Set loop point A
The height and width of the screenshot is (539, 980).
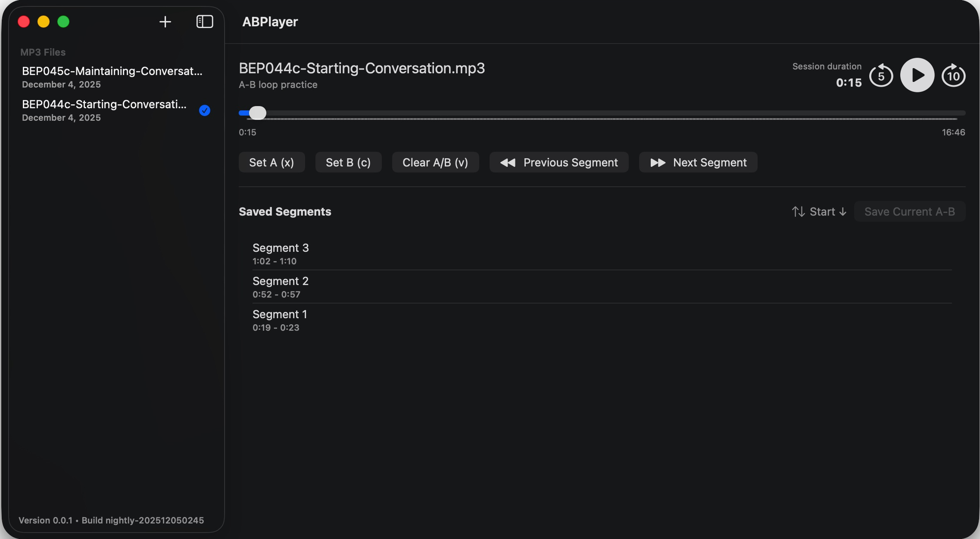click(x=272, y=162)
